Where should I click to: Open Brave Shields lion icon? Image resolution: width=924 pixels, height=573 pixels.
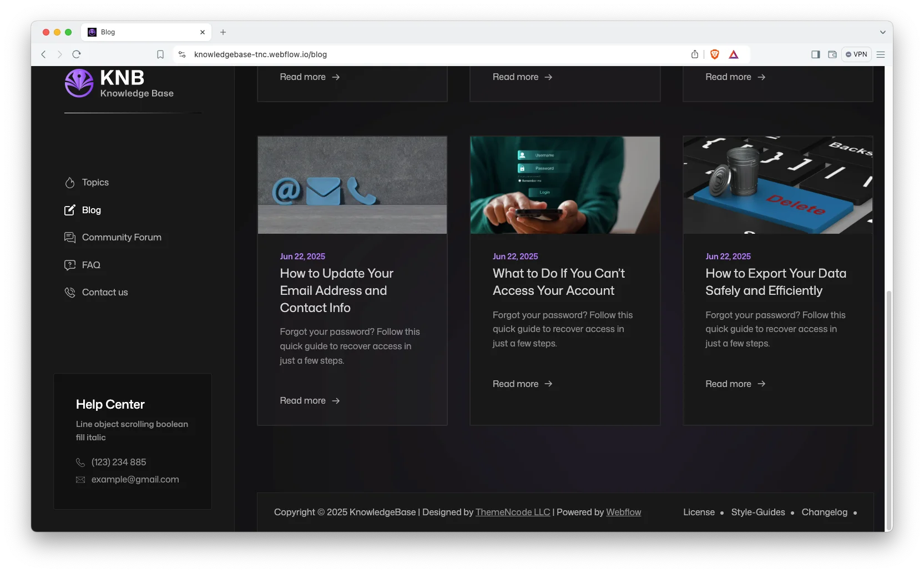(715, 54)
